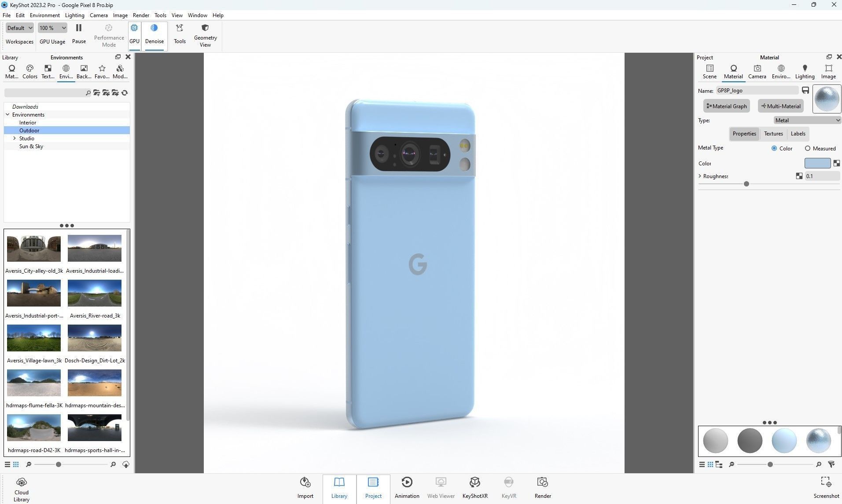The height and width of the screenshot is (504, 842).
Task: Open Geometry View
Action: 205,35
